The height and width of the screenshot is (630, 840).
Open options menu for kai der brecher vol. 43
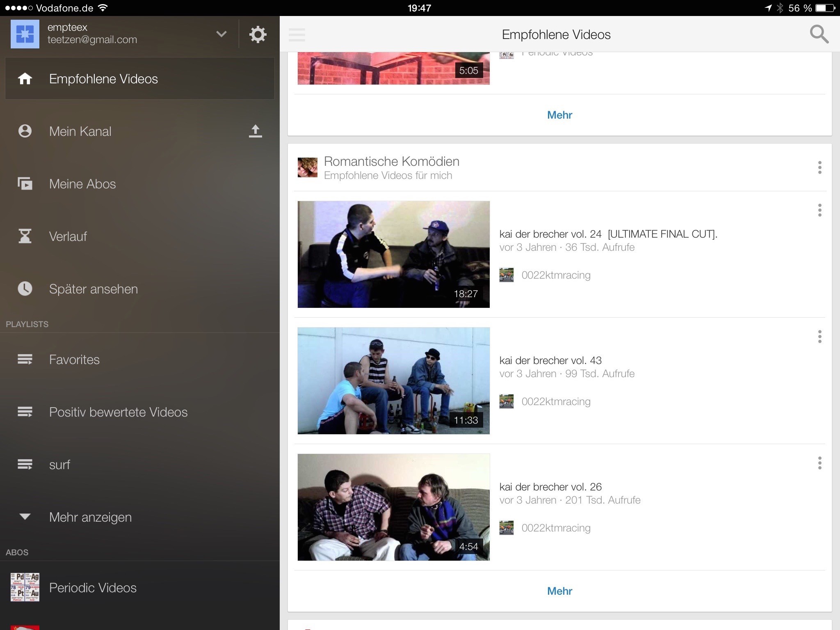[x=819, y=337]
